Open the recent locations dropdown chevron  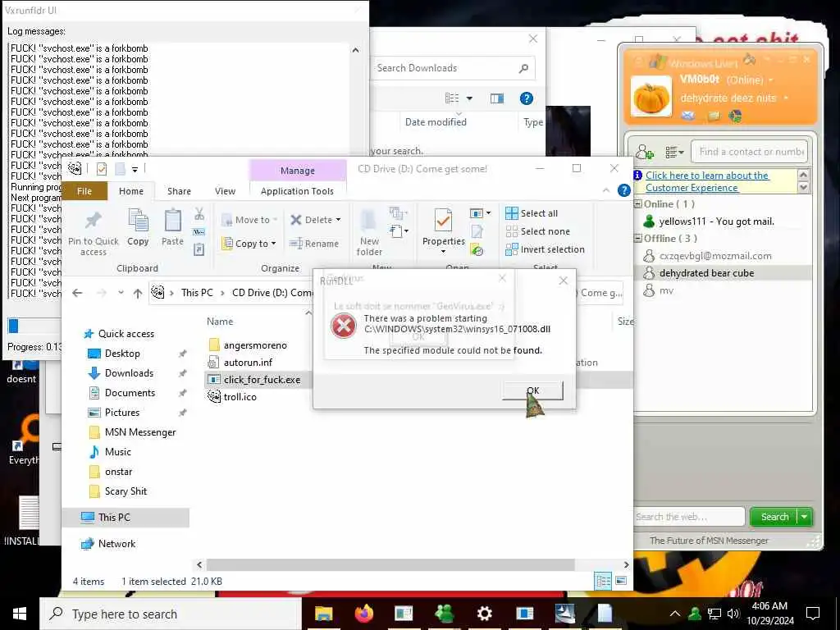(x=121, y=293)
